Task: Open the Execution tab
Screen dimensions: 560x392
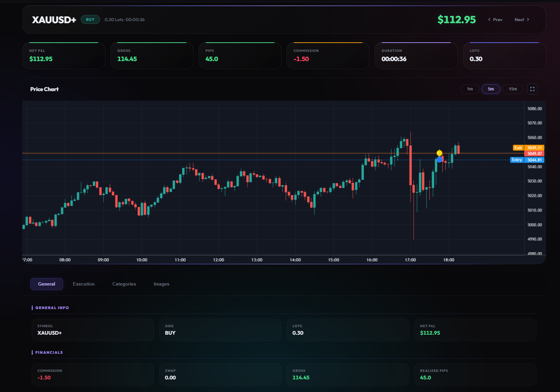Action: point(84,284)
